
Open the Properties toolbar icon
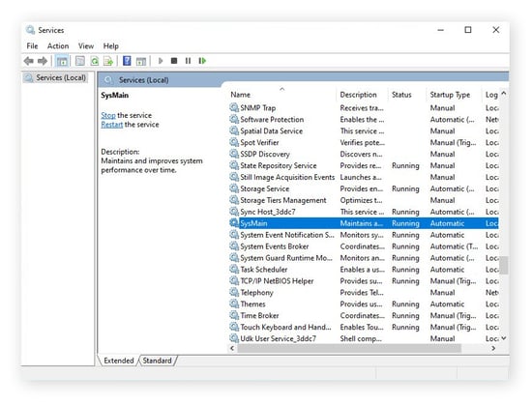[x=80, y=61]
